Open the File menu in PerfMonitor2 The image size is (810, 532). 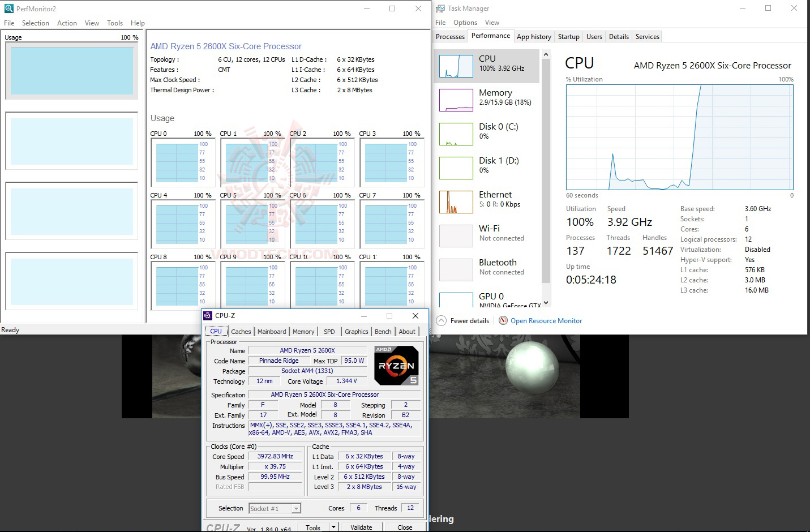click(x=9, y=23)
